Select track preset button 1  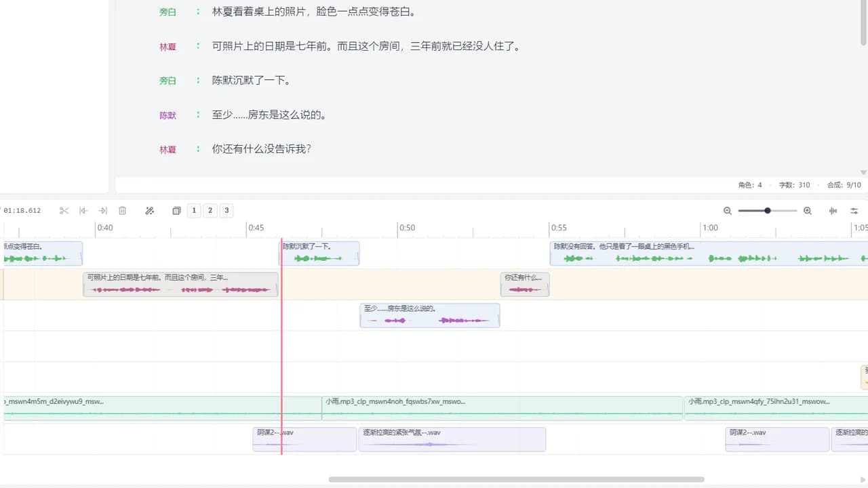(x=194, y=211)
